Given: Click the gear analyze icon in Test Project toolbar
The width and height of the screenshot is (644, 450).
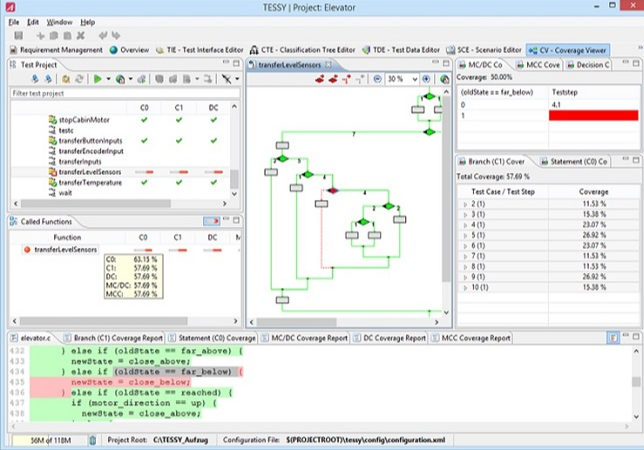Looking at the screenshot, I should point(66,79).
